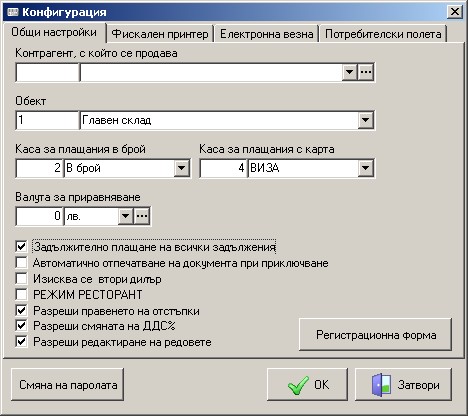Click the Конфигурация title bar app icon
The height and width of the screenshot is (416, 468).
point(12,12)
